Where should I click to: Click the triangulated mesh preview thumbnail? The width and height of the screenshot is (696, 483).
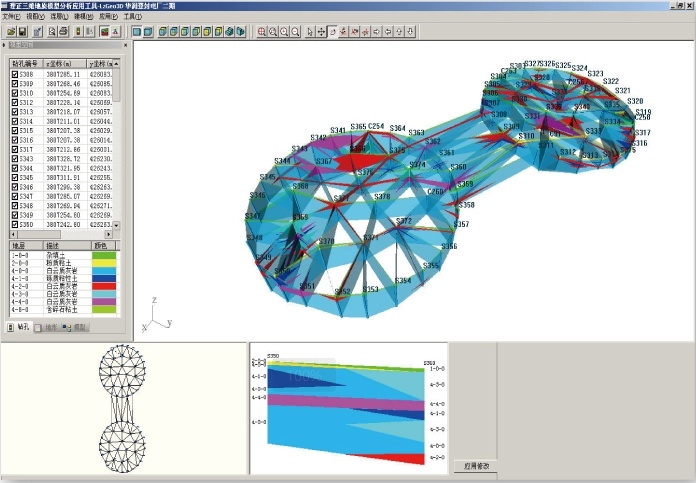(123, 410)
